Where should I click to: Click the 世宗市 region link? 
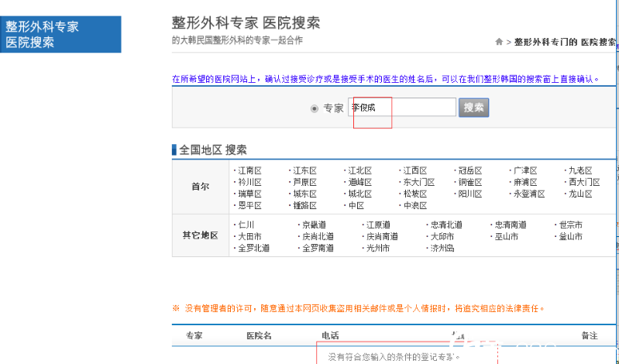[x=570, y=225]
